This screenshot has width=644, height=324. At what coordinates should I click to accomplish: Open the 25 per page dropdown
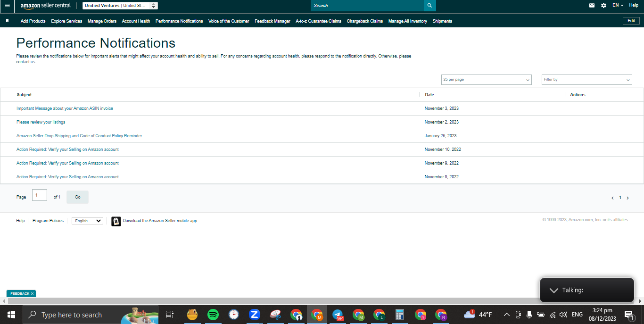(487, 80)
